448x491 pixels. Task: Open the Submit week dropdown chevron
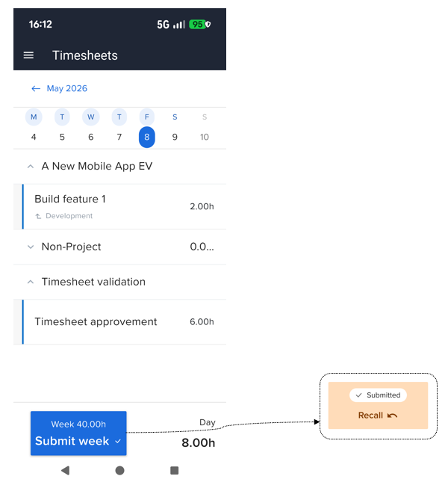point(118,441)
